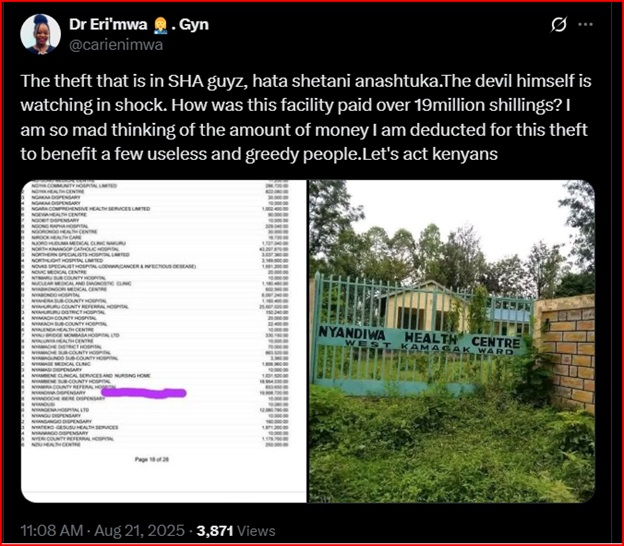Click the emoji next to Dr Eri'mwa's name

[159, 25]
